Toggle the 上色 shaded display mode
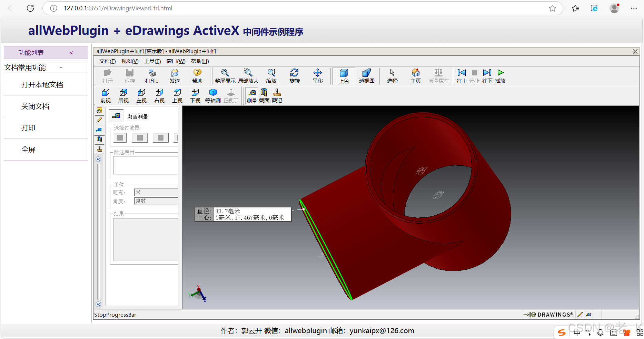The image size is (644, 339). [x=344, y=76]
